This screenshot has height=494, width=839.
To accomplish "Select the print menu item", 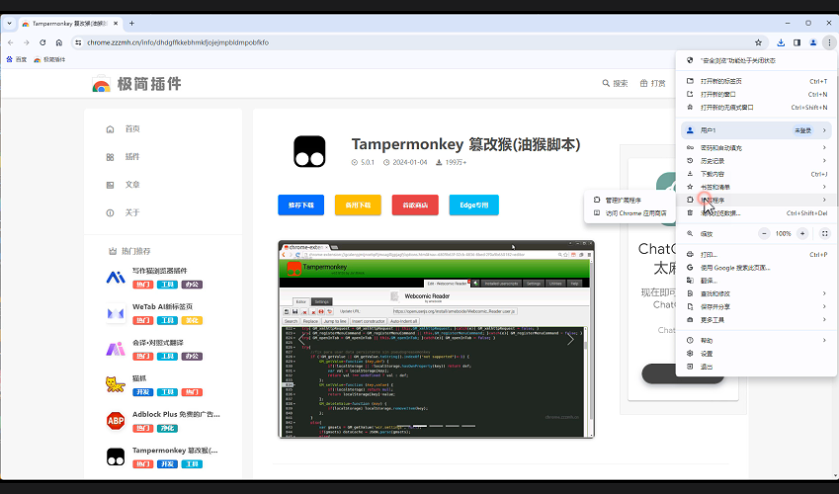I will [756, 255].
